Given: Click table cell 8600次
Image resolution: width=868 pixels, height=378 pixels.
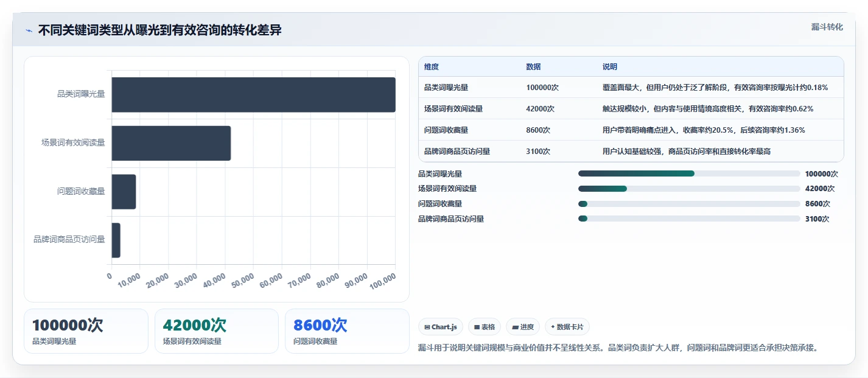Looking at the screenshot, I should [538, 130].
